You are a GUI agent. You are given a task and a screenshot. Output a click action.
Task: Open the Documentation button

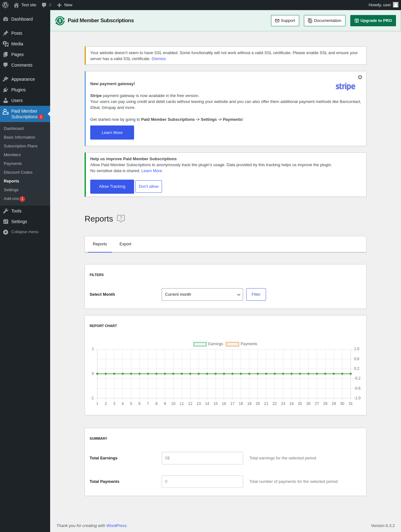[x=325, y=21]
